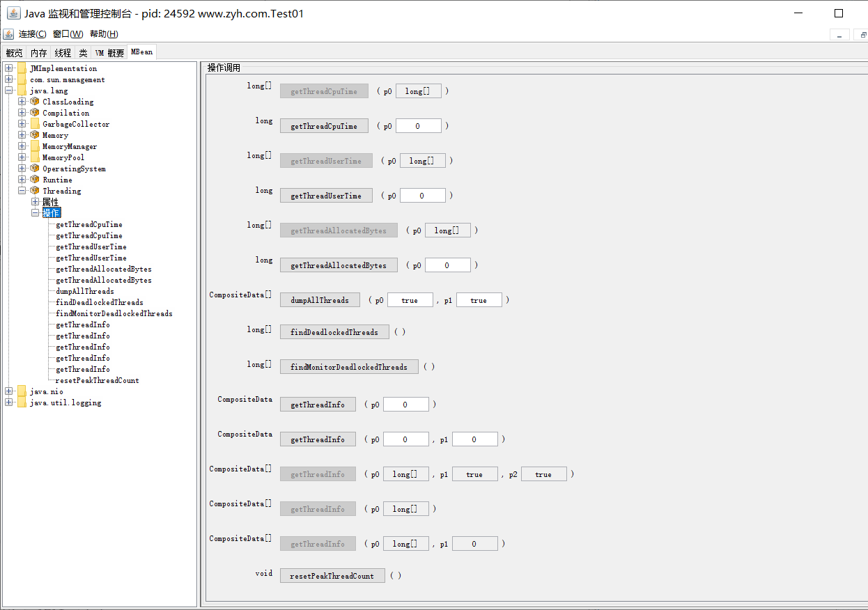Expand the JMImplementation tree node
This screenshot has height=610, width=868.
click(9, 68)
